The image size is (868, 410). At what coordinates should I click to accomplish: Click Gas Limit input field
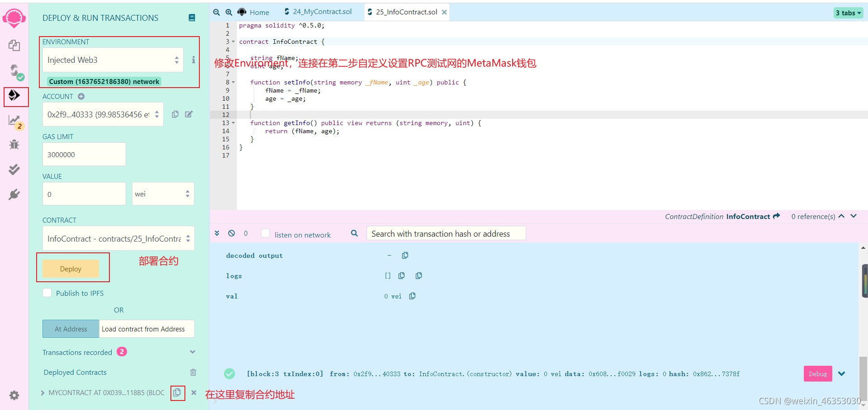(x=84, y=154)
